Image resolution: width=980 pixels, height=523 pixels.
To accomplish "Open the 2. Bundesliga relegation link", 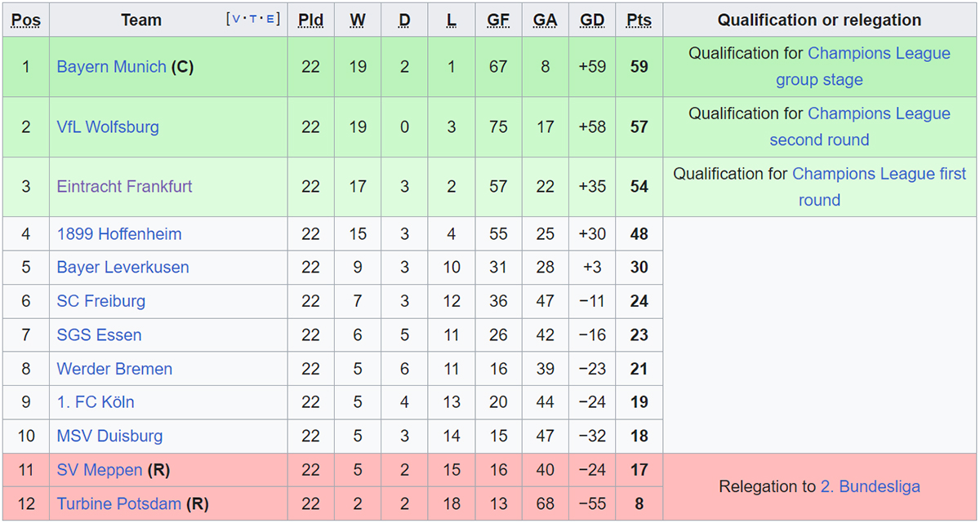I will coord(871,487).
